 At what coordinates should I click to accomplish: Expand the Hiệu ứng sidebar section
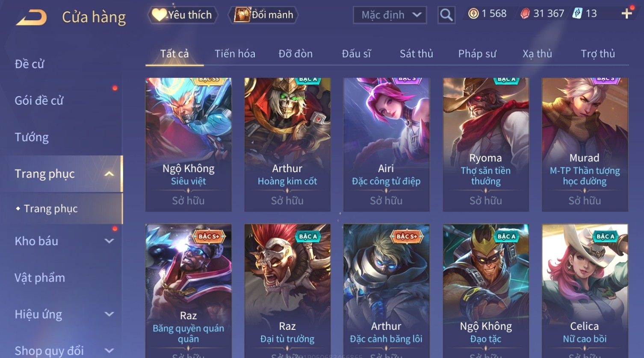click(x=109, y=314)
